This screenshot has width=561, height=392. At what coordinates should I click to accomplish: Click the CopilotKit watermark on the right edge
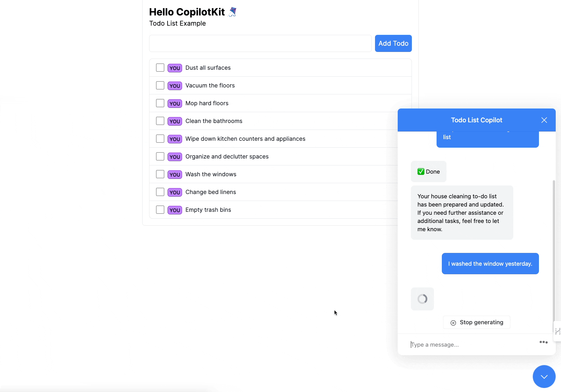pos(557,331)
